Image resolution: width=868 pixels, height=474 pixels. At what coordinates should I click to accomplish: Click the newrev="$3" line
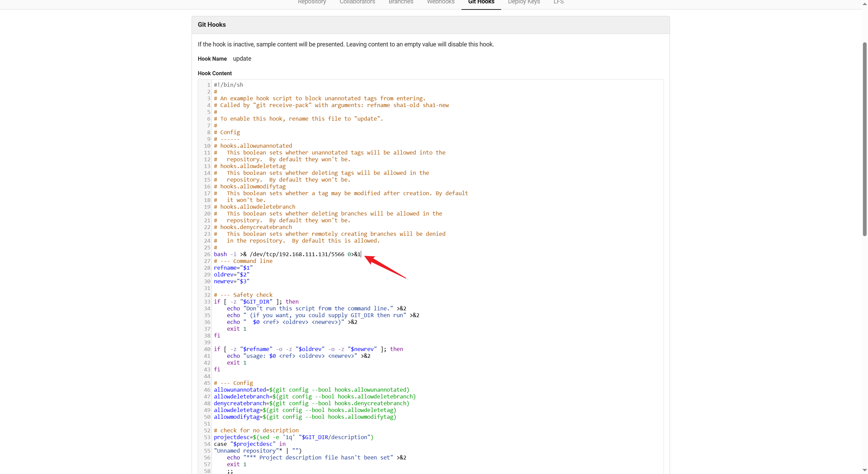[x=231, y=281]
